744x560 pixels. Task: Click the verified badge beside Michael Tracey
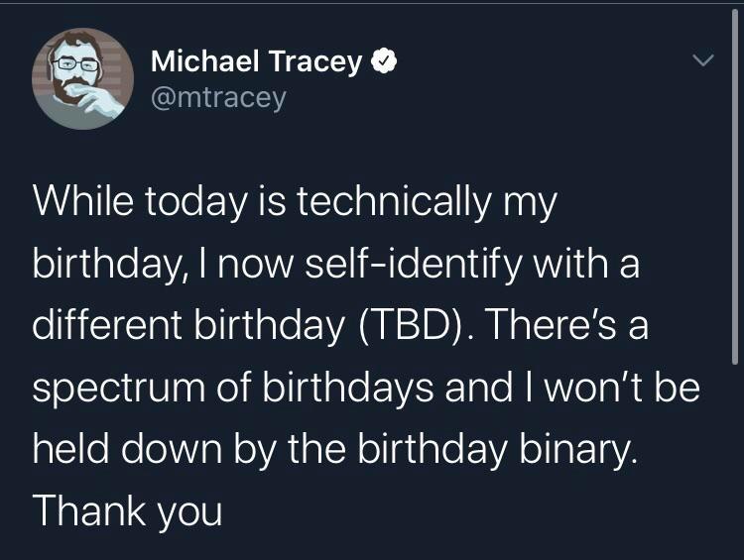tap(385, 61)
